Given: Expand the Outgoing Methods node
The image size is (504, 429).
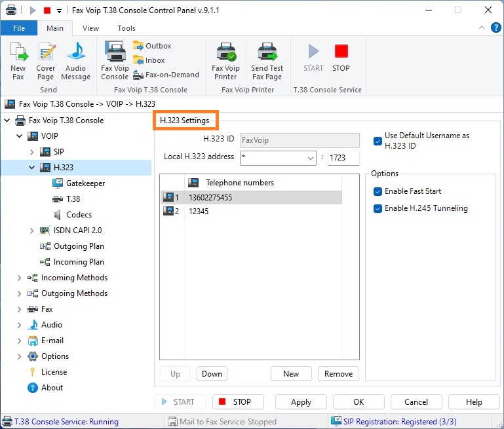Looking at the screenshot, I should click(19, 293).
